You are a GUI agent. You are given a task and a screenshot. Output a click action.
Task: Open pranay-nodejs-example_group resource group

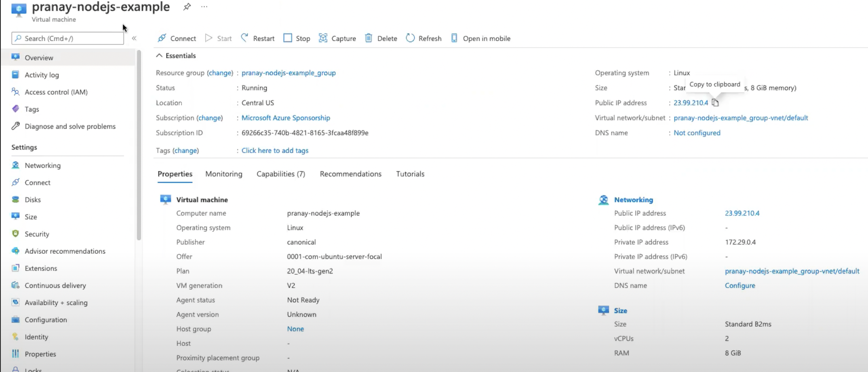(289, 73)
